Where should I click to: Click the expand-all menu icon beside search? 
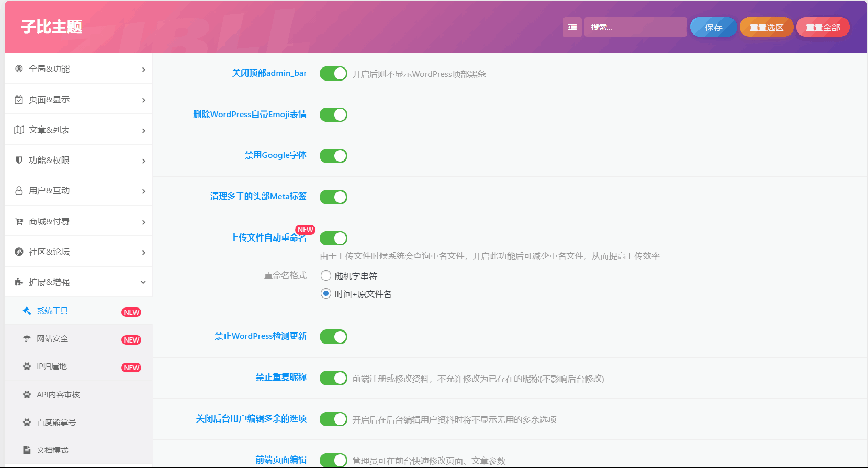[572, 27]
